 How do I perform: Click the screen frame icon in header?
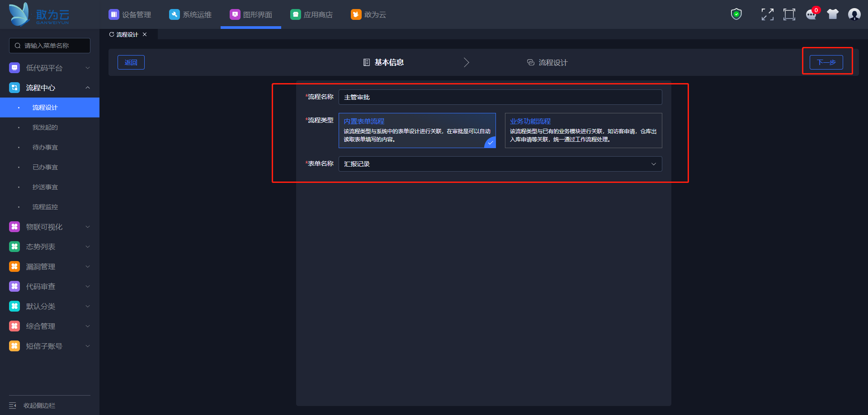click(789, 14)
